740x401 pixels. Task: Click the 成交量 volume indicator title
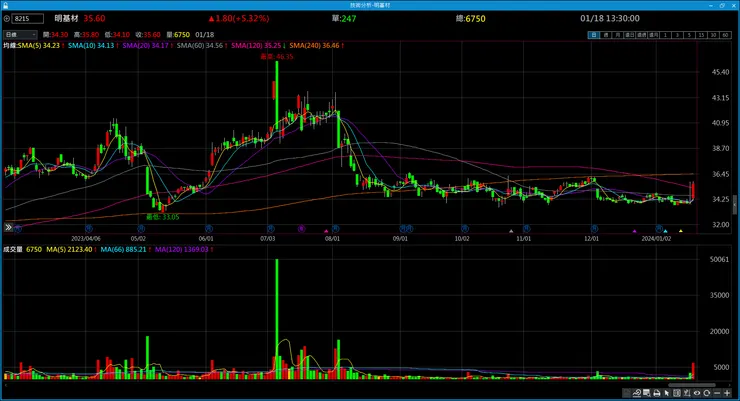13,249
